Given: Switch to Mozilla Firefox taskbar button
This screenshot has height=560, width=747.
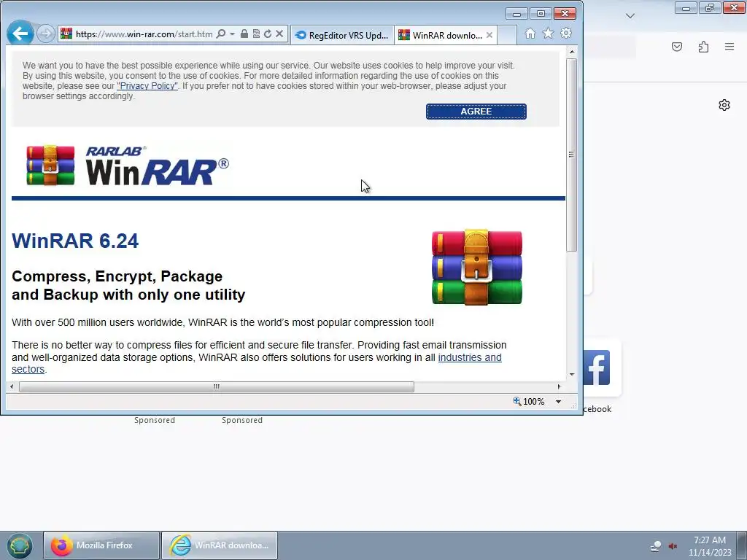Looking at the screenshot, I should point(101,545).
